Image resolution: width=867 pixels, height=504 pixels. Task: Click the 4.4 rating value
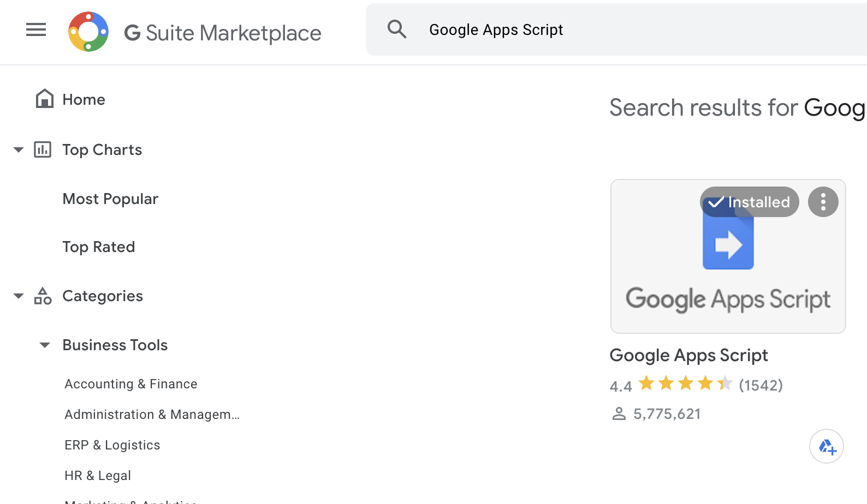point(621,386)
